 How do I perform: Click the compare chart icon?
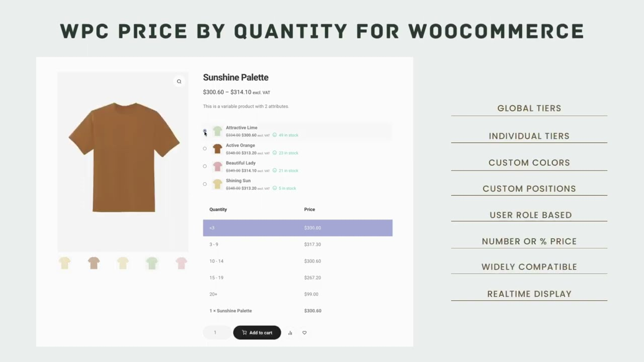point(290,333)
